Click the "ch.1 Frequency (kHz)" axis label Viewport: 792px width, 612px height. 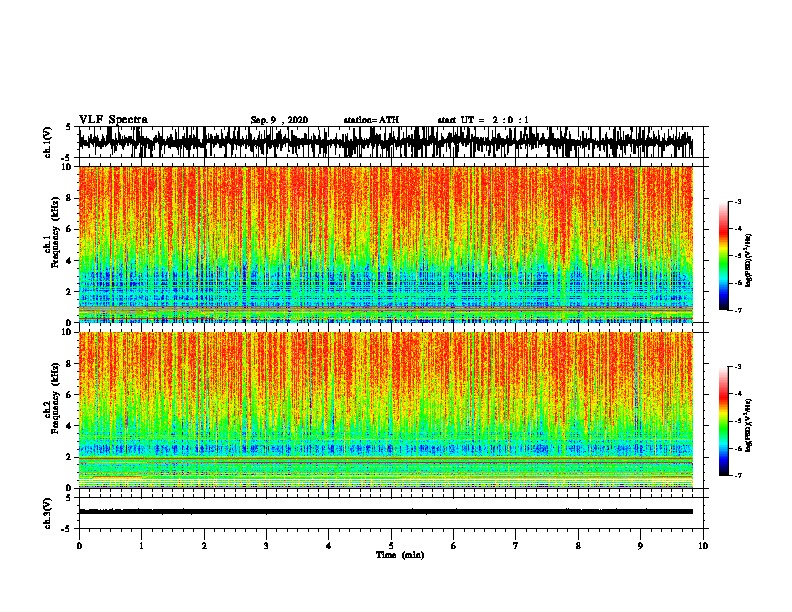tap(52, 232)
